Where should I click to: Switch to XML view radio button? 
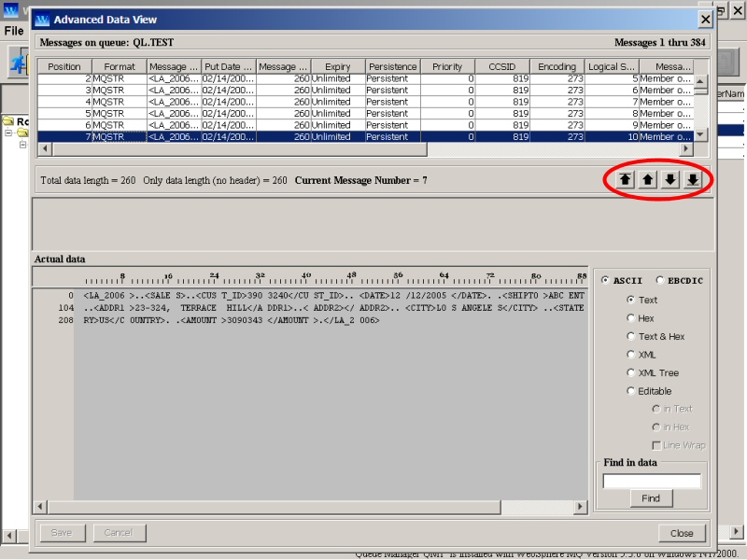click(631, 355)
